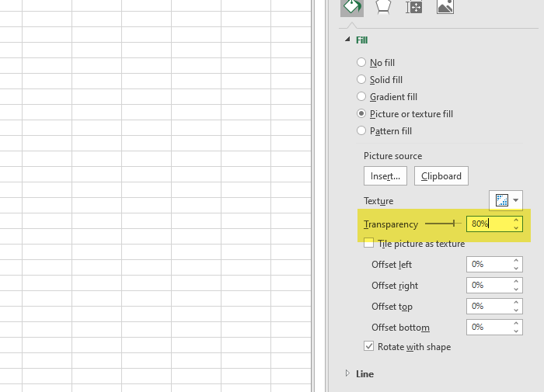
Task: Select the No fill option
Action: coord(375,62)
